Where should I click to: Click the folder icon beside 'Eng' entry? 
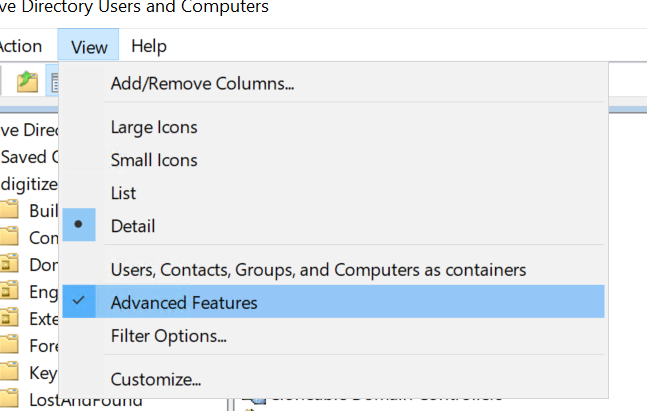coord(10,292)
